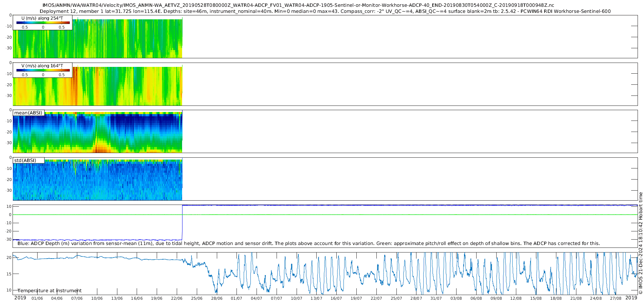Click the Deployment 12 metadata subtitle line
Viewport: 644px width, 304px height.
click(325, 11)
